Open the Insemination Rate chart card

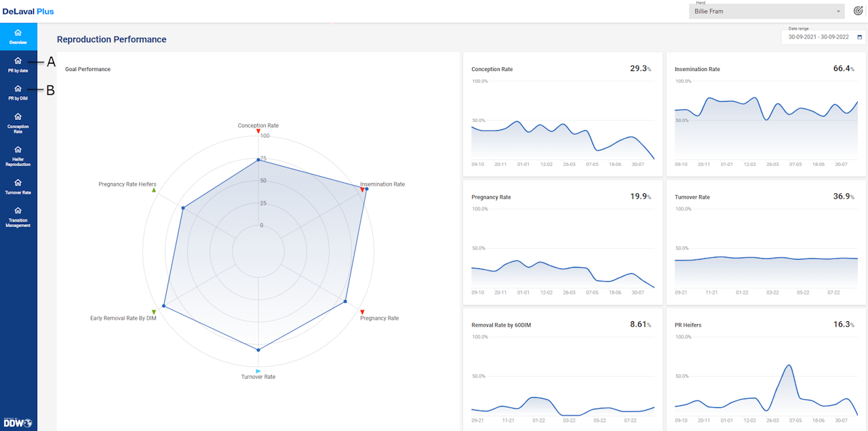[766, 115]
